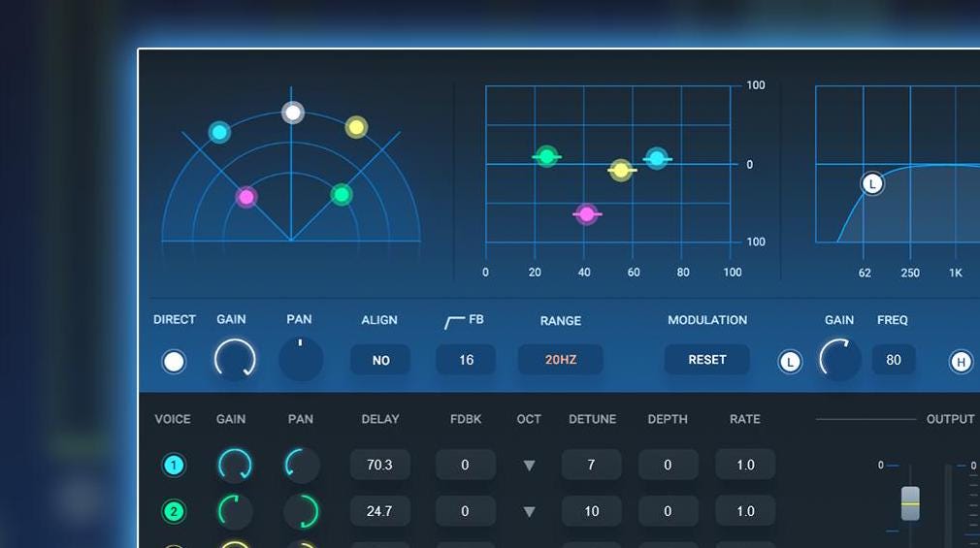Toggle the high-cut H filter button
The width and height of the screenshot is (980, 548).
pyautogui.click(x=962, y=362)
